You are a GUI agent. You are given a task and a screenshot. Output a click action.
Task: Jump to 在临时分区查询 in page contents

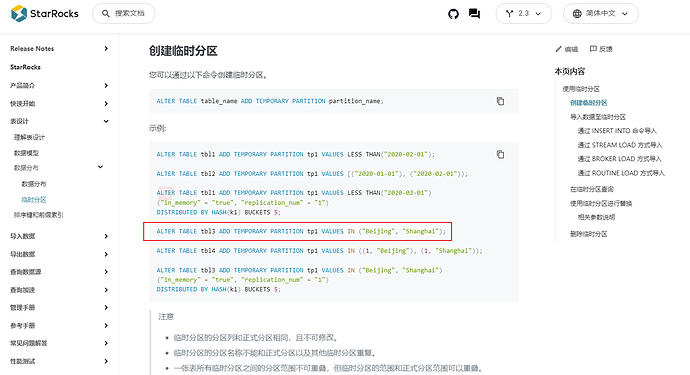coord(592,189)
